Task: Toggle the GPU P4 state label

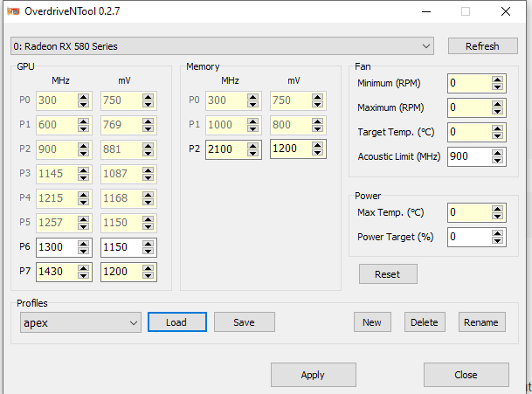Action: (24, 197)
